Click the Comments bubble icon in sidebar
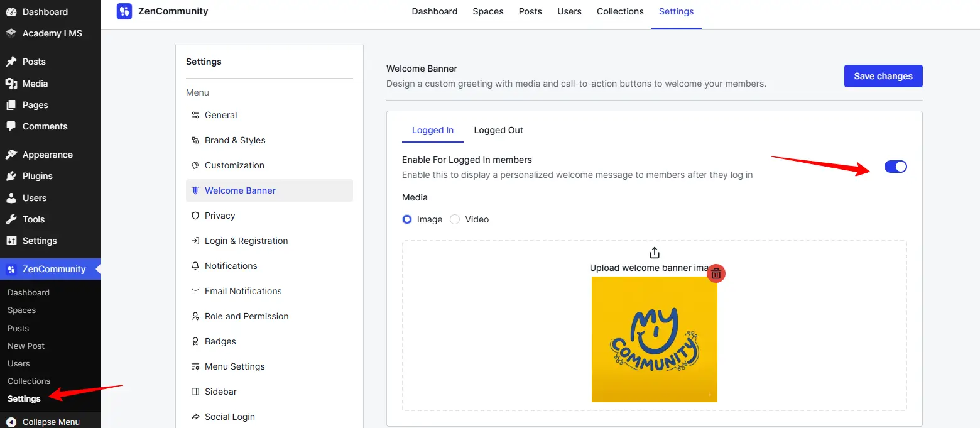The height and width of the screenshot is (428, 980). tap(11, 126)
